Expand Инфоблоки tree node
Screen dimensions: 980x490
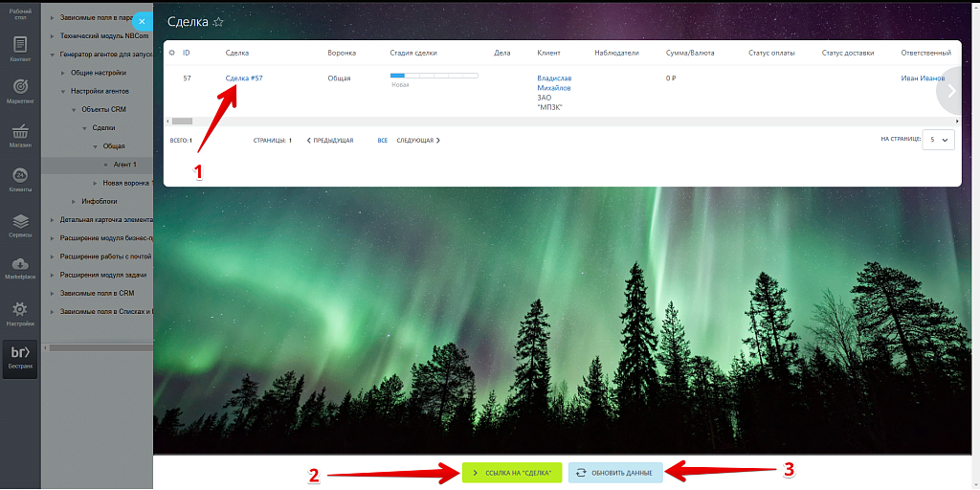(73, 201)
